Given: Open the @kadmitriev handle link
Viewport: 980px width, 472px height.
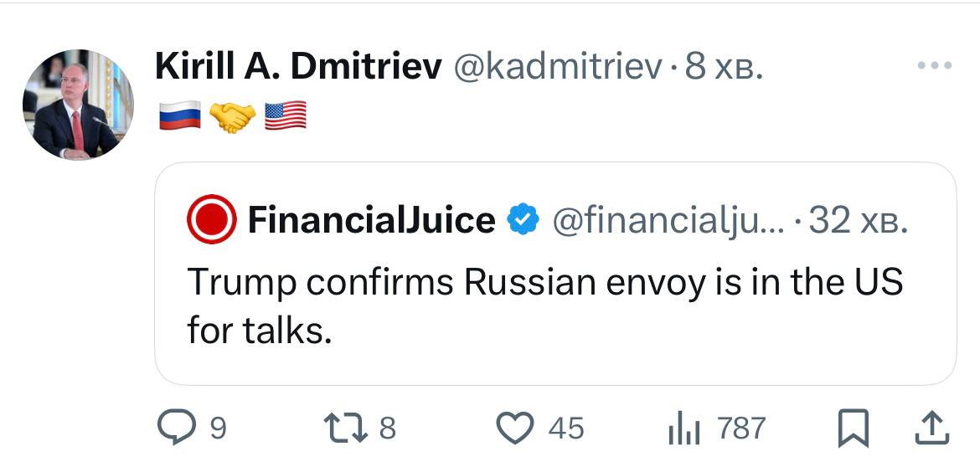Looking at the screenshot, I should coord(557,67).
